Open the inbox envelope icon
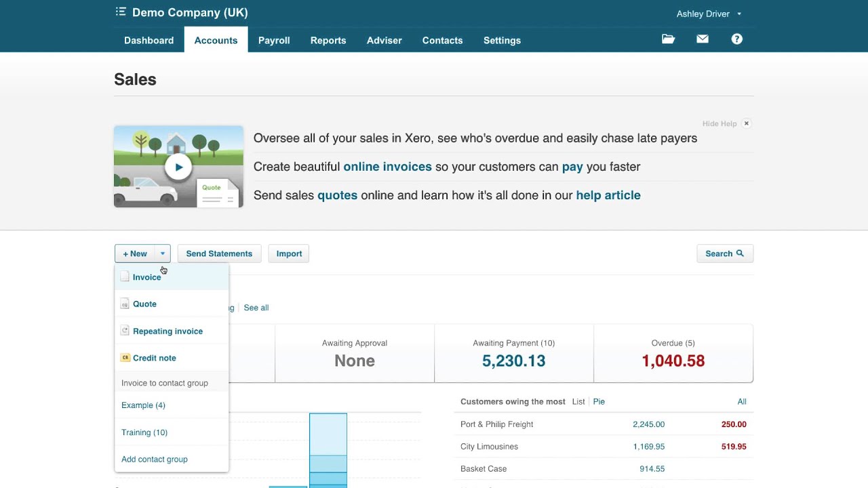The width and height of the screenshot is (868, 488). [703, 39]
